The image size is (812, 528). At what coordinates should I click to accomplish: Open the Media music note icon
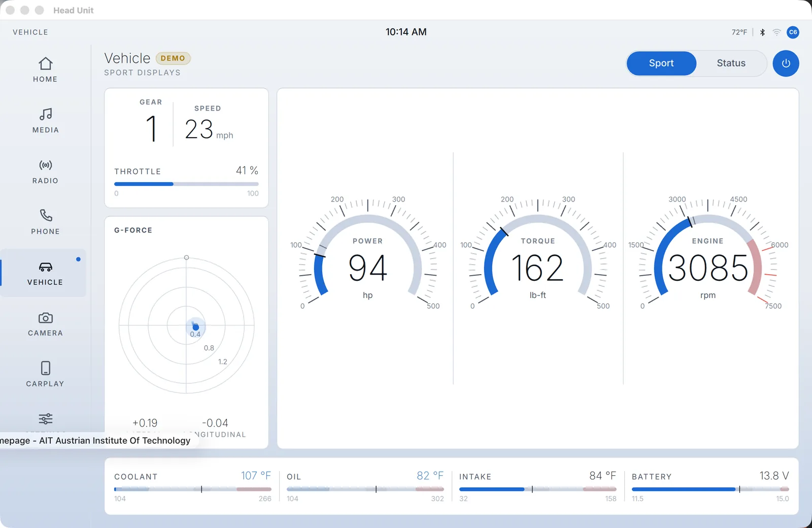coord(45,114)
